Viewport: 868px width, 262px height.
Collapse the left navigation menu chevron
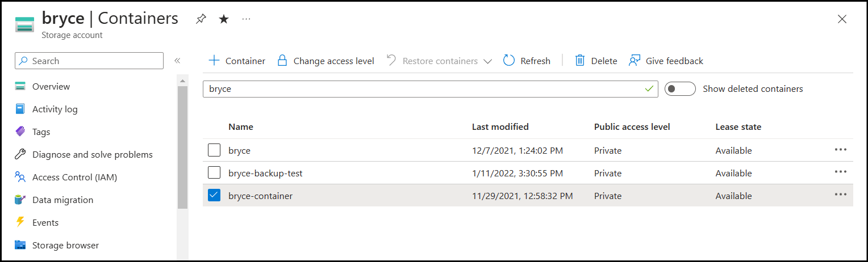[x=177, y=61]
